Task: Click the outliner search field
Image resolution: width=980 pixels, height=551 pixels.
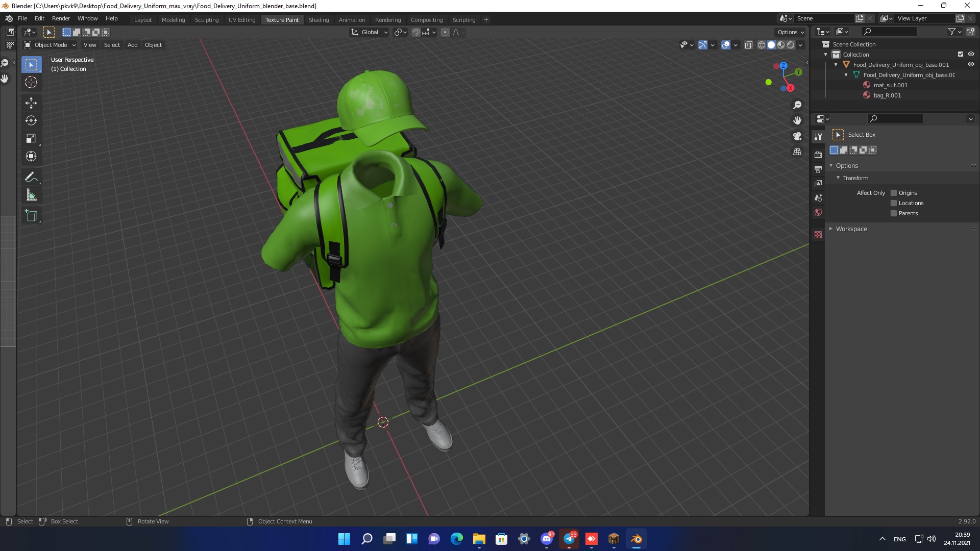Action: tap(889, 32)
